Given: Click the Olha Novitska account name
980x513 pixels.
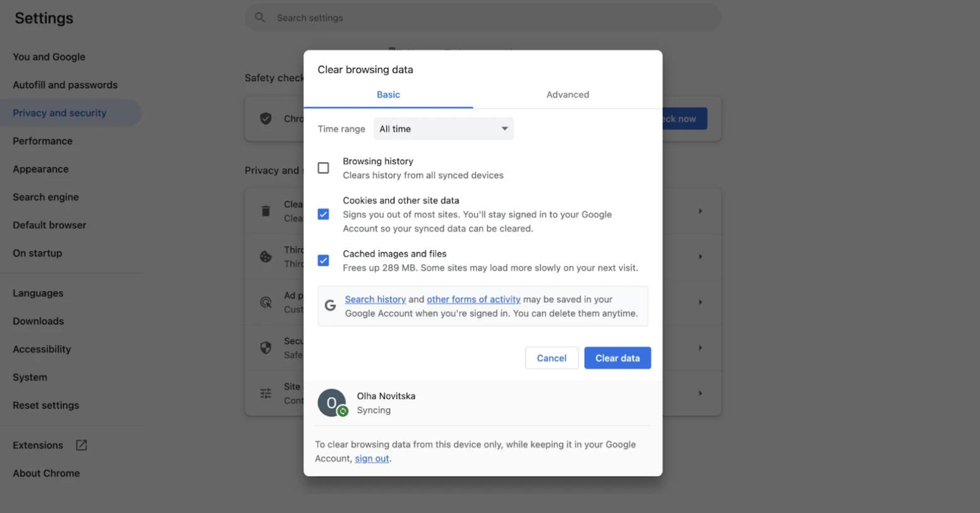Looking at the screenshot, I should 386,396.
